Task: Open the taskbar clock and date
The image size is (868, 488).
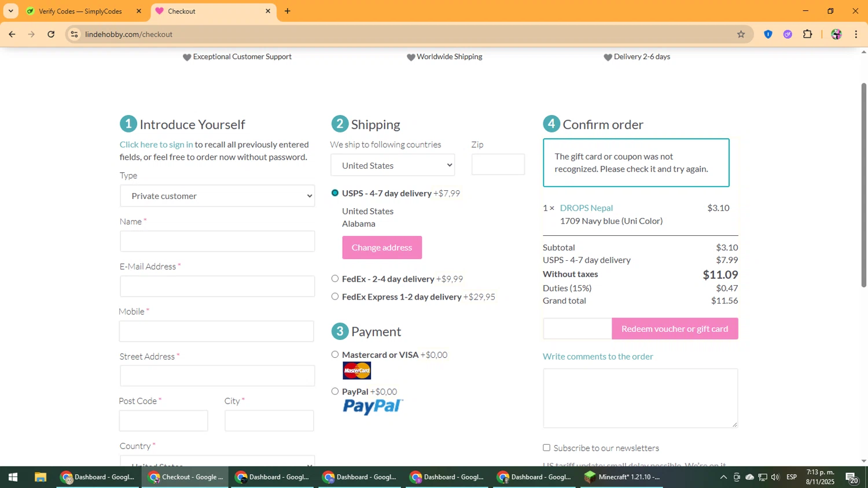Action: coord(821,477)
